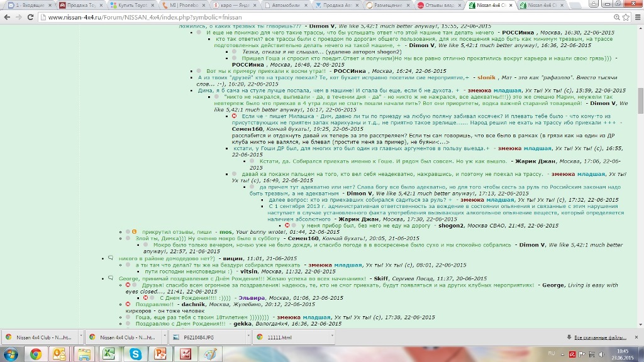Open the profile of user 'slonik'

pos(486,77)
